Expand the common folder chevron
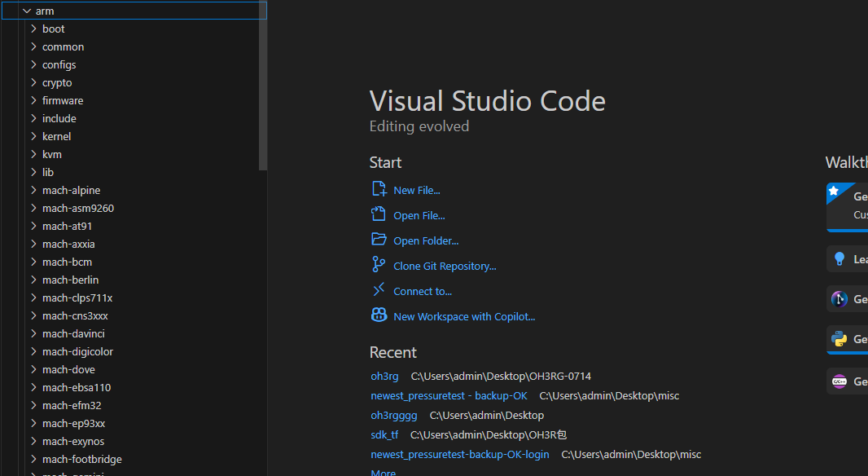 point(33,46)
